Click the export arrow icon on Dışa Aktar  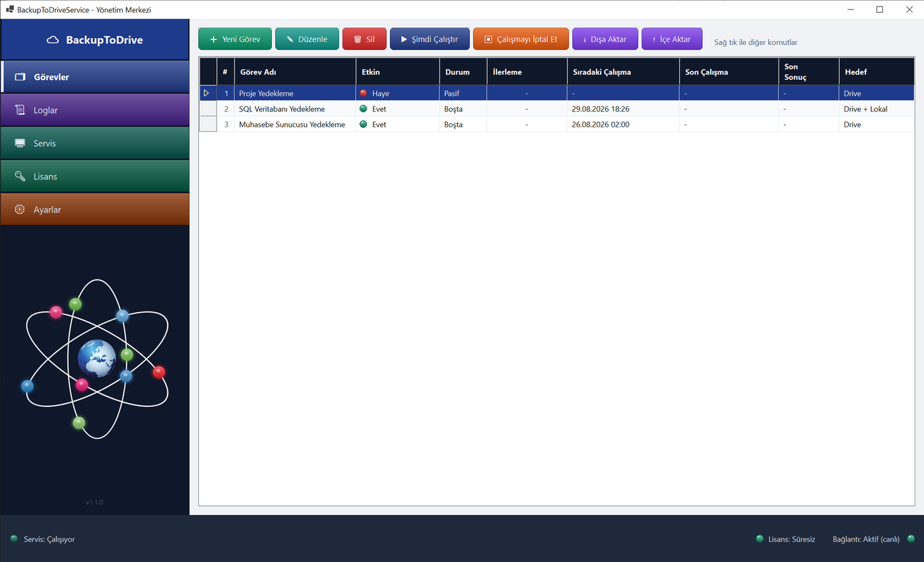click(x=585, y=40)
